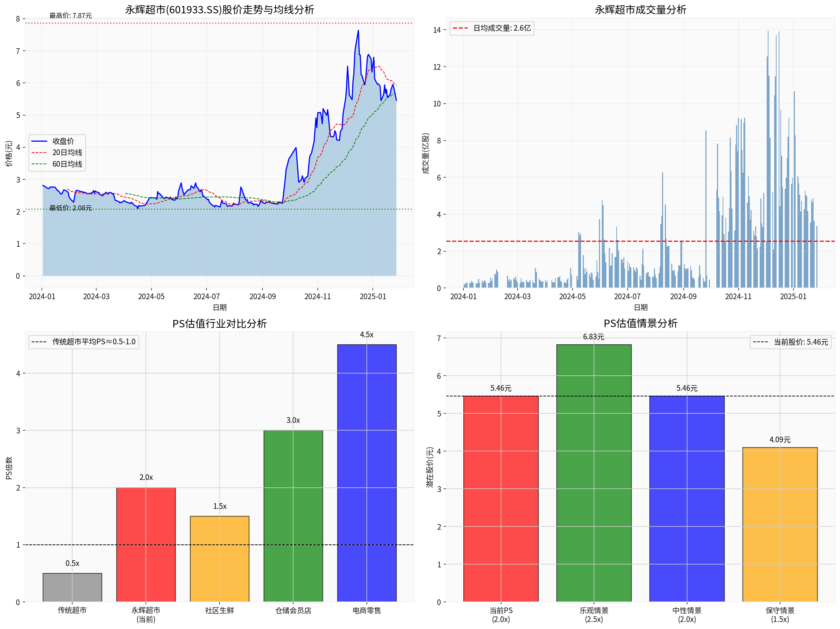Click the 最低价: 2.08元 annotation
The height and width of the screenshot is (629, 840).
point(70,208)
